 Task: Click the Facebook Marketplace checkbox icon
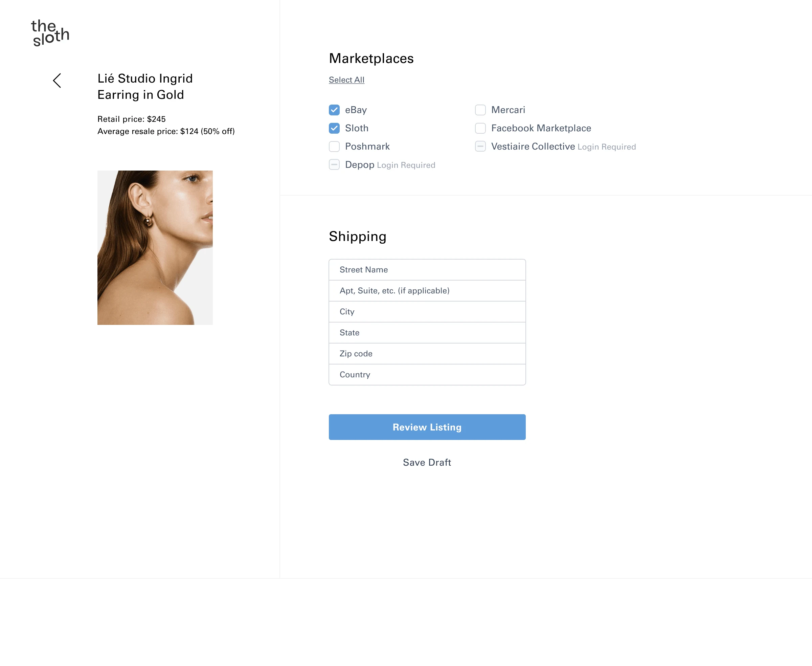click(481, 128)
